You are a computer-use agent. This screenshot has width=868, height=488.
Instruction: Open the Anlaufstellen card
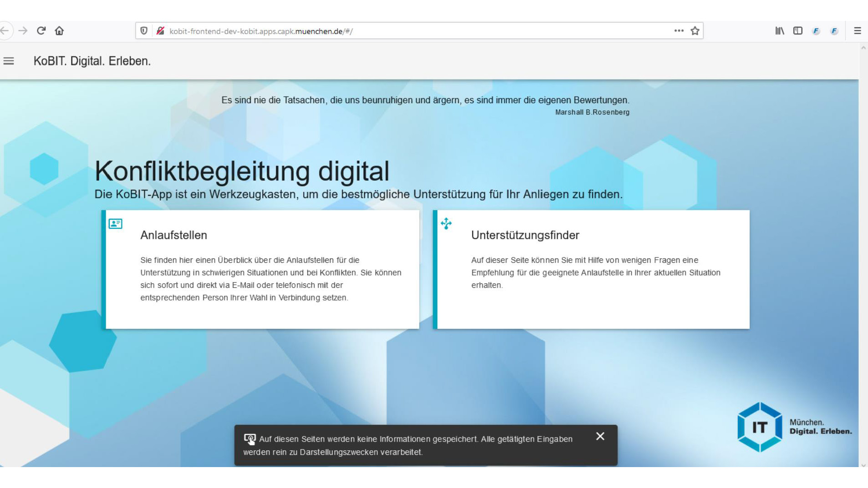point(262,269)
